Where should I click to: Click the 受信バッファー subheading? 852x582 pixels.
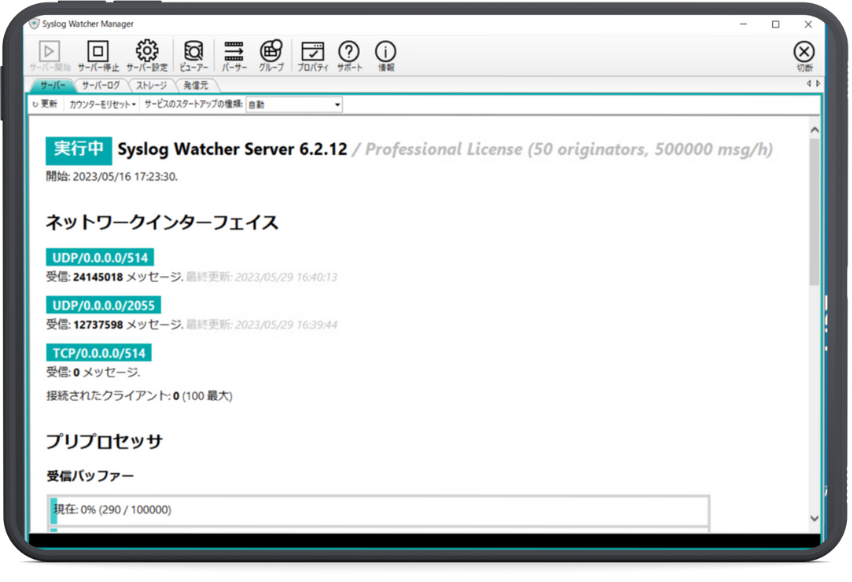[90, 476]
